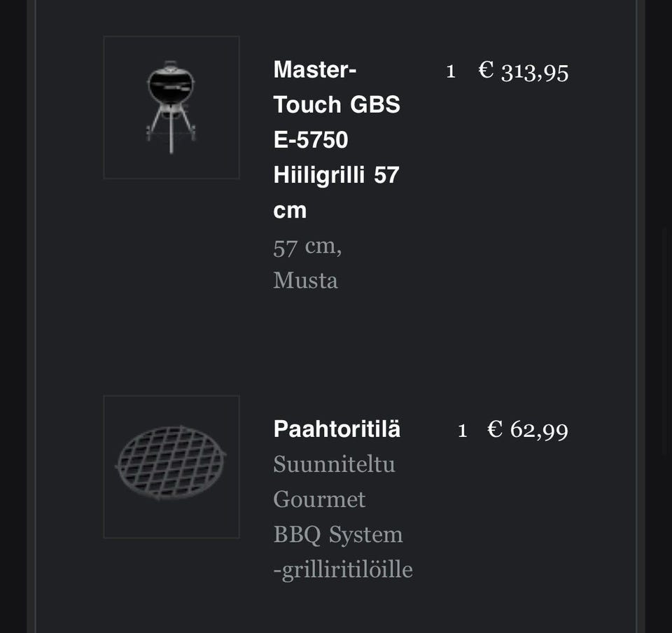Screen dimensions: 672x633
Task: Select the quantity 1 beside Master-Touch grill
Action: pos(451,71)
